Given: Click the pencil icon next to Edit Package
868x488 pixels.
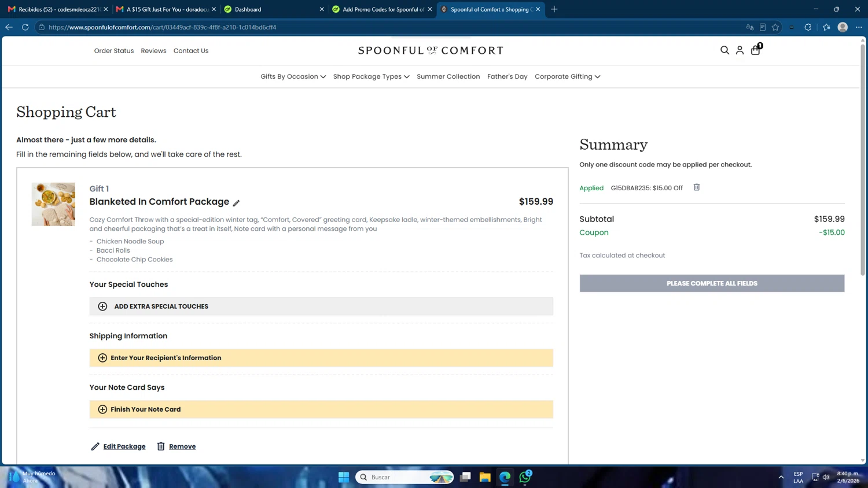Looking at the screenshot, I should 95,446.
